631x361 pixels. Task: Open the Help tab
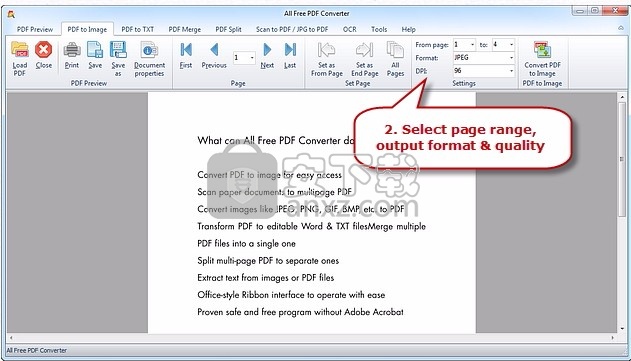[408, 29]
